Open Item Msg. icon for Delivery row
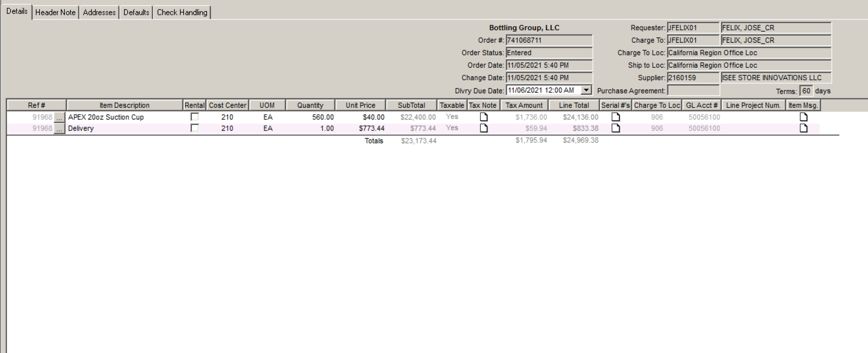Image resolution: width=868 pixels, height=353 pixels. 803,128
